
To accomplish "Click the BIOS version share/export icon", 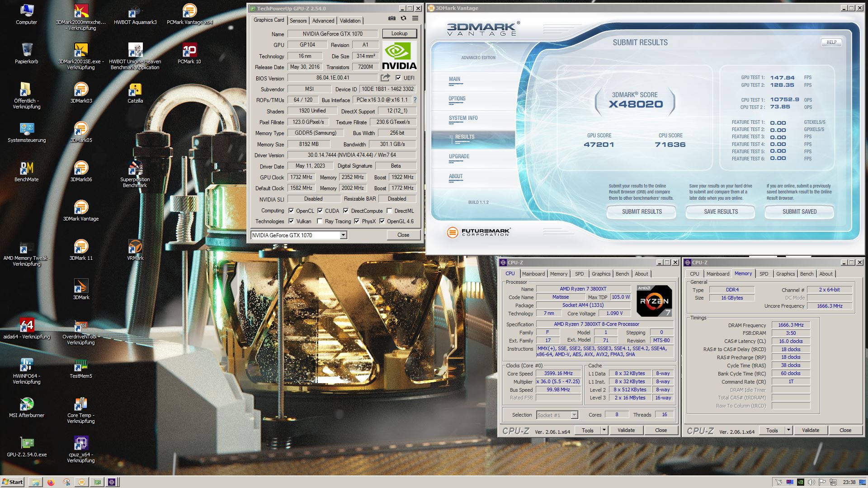I will pyautogui.click(x=385, y=78).
